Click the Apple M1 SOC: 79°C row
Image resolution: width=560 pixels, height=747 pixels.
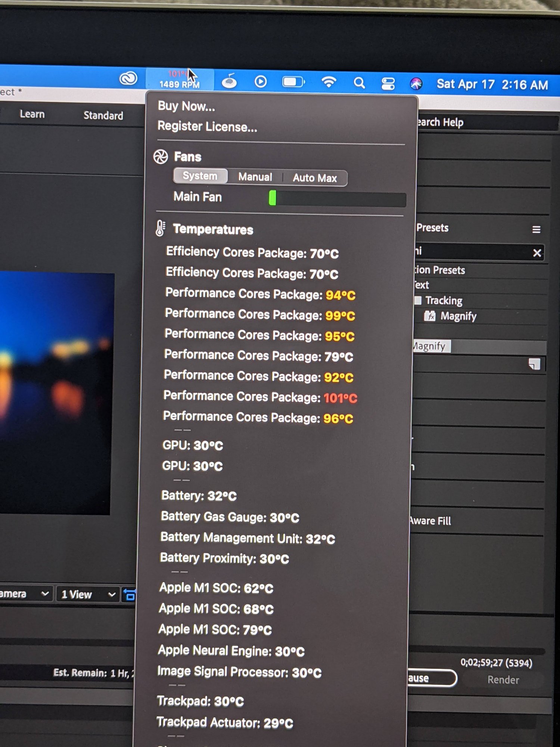tap(215, 630)
